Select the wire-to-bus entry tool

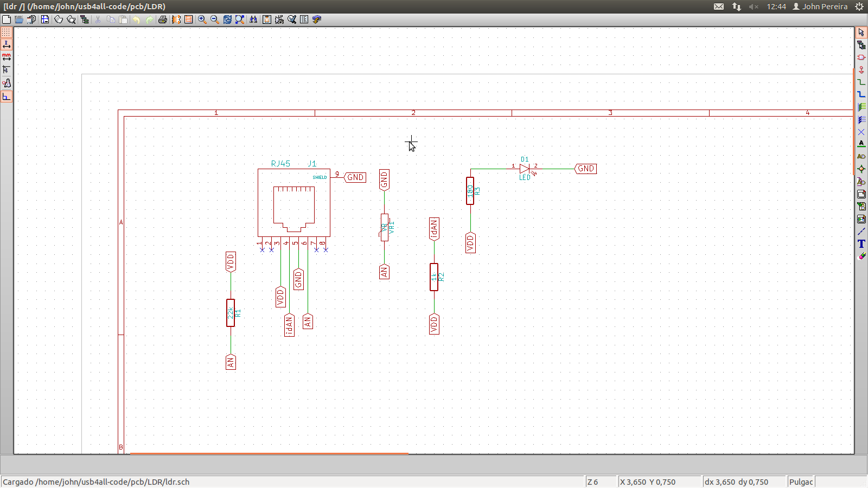tap(861, 107)
